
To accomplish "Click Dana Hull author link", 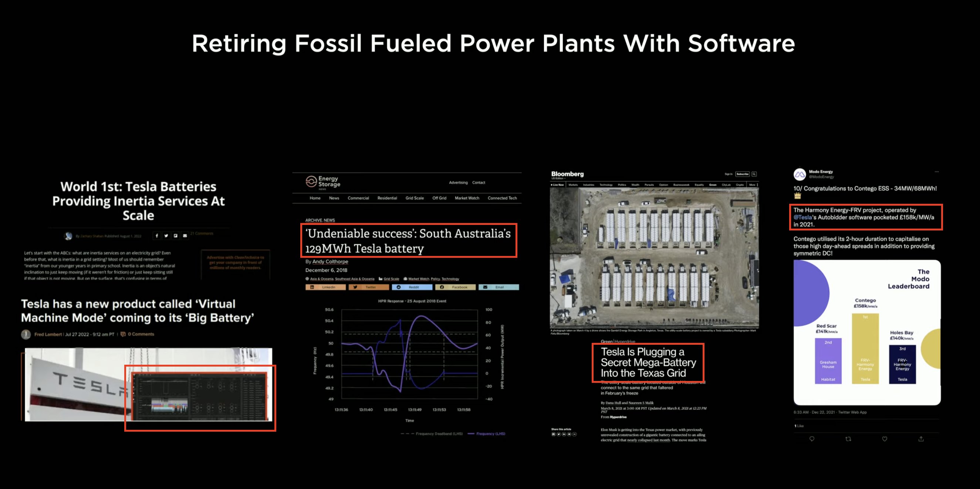I will [x=613, y=403].
